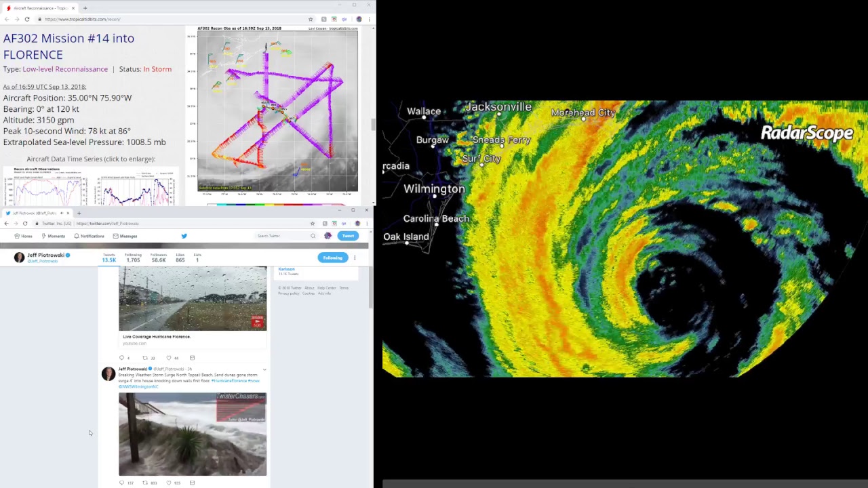
Task: Click the Morehead City label on radar map
Action: tap(583, 113)
